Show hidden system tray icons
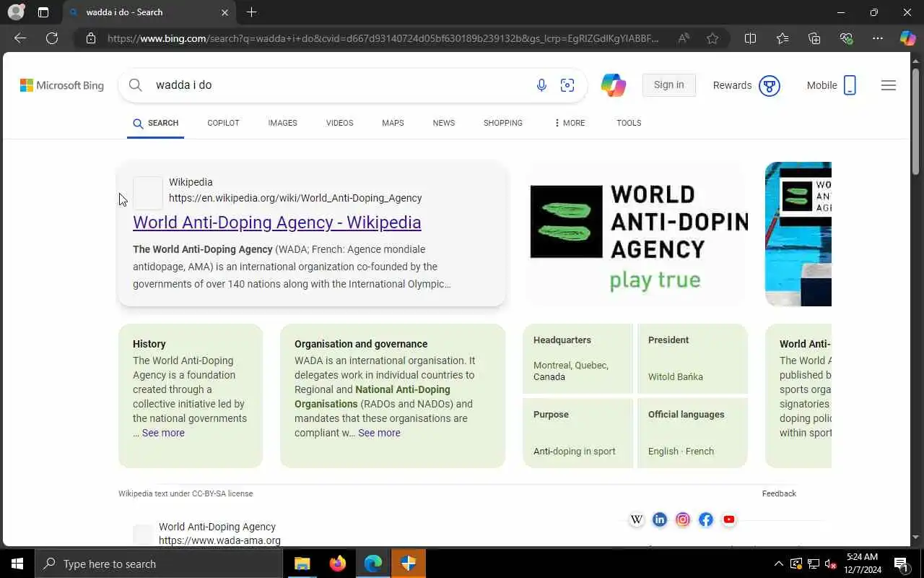This screenshot has height=578, width=924. pos(778,564)
